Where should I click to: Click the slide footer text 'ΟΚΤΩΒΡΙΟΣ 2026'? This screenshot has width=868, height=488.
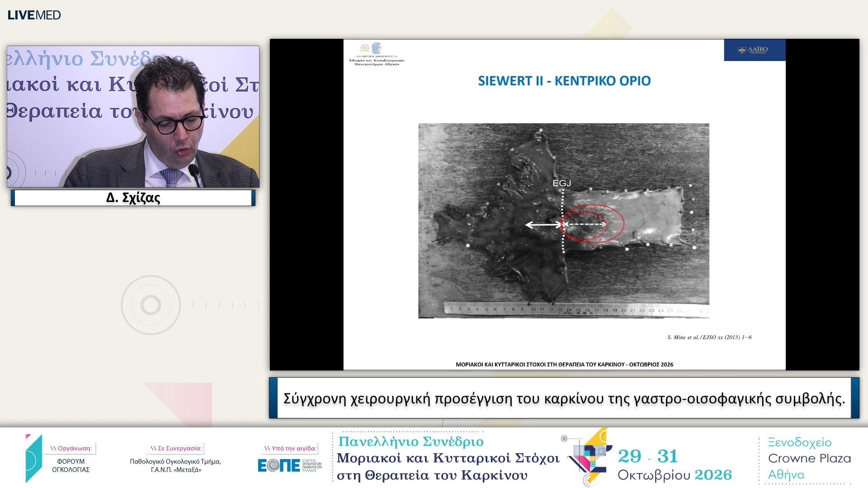(x=651, y=364)
